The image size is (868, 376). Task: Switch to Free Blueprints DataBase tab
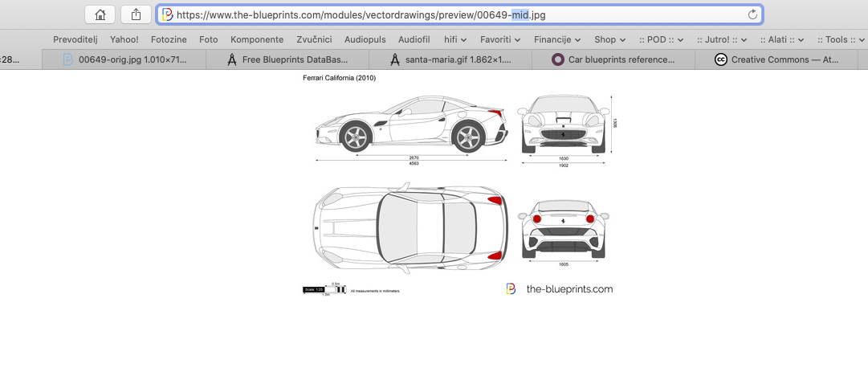coord(287,59)
